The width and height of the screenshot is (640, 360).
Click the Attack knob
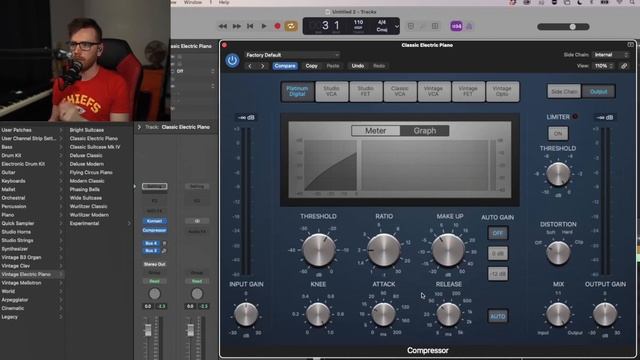click(383, 314)
